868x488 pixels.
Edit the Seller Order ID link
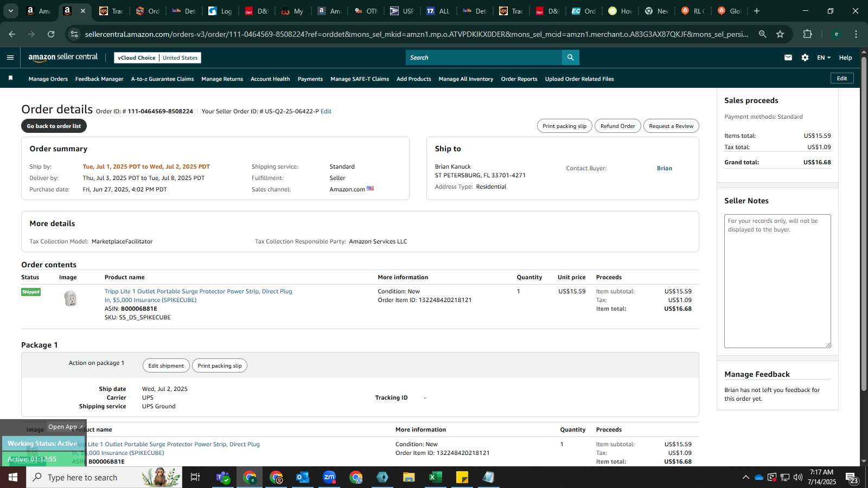coord(326,111)
